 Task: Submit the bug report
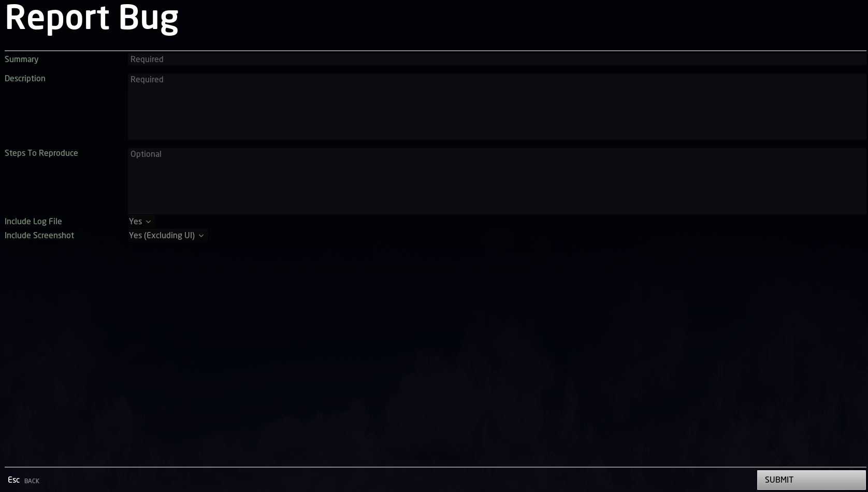pyautogui.click(x=811, y=480)
